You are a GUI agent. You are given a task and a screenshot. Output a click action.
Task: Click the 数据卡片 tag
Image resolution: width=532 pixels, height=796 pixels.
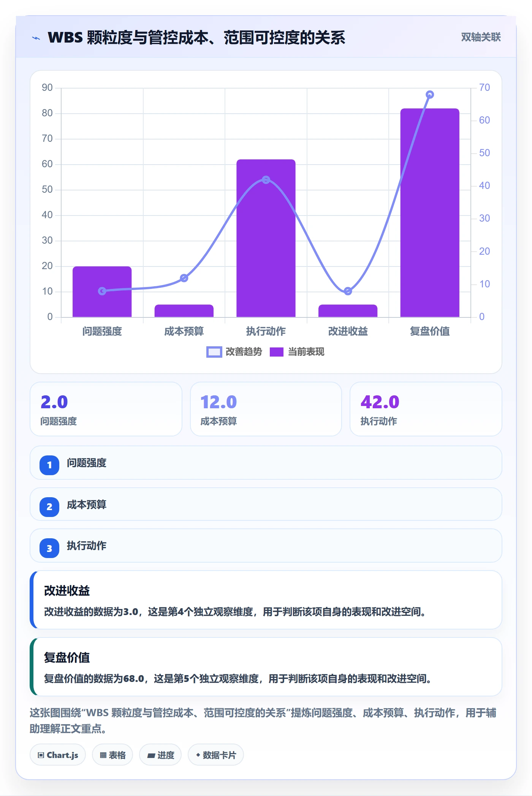(216, 755)
